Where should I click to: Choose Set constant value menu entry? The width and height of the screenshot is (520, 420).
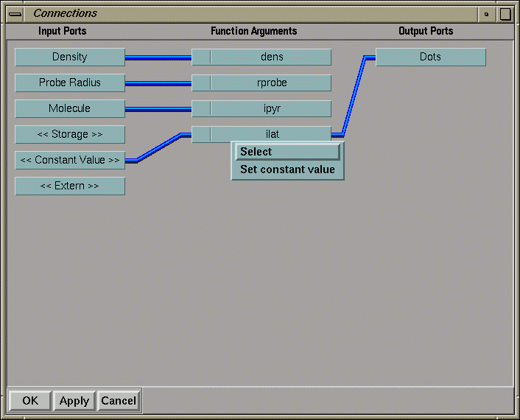[x=287, y=169]
